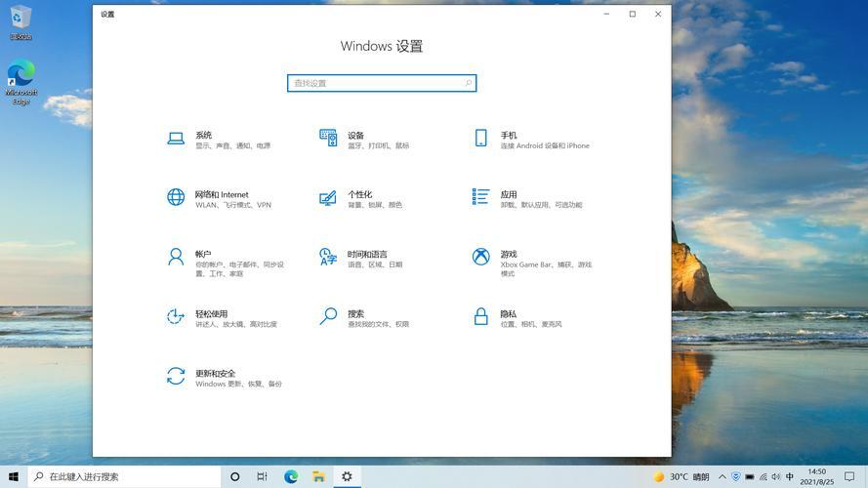Open the 游戏 Xbox icon
The width and height of the screenshot is (868, 488).
480,256
